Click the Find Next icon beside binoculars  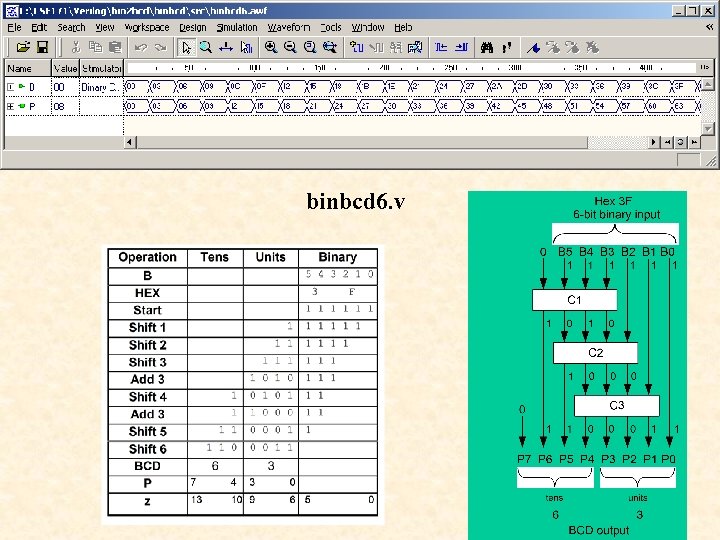coord(506,47)
